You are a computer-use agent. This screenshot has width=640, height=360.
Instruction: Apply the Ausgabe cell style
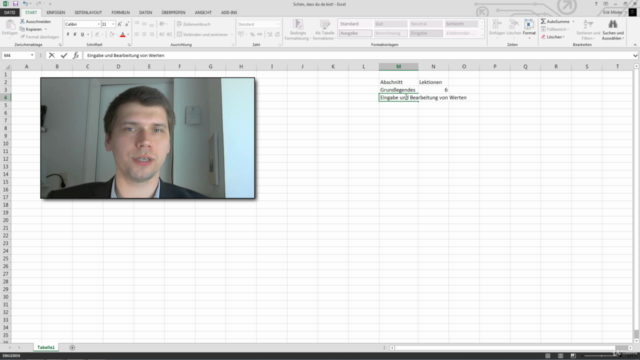[x=356, y=33]
